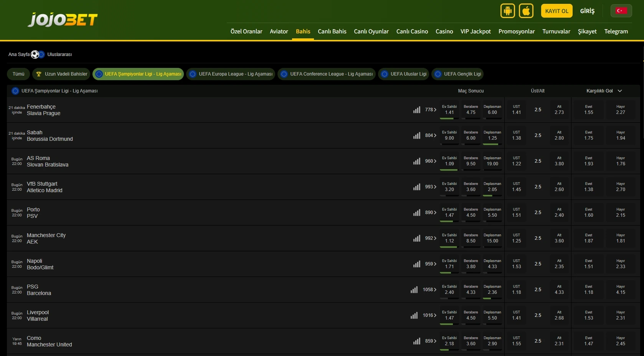Click the JojoBet logo
The height and width of the screenshot is (356, 644).
[63, 20]
